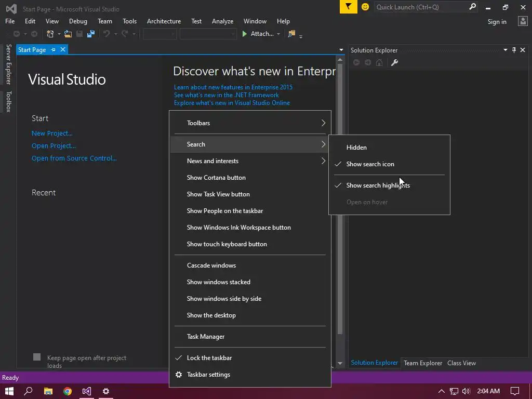Click the New Project toolbar icon
532x399 pixels.
50,34
